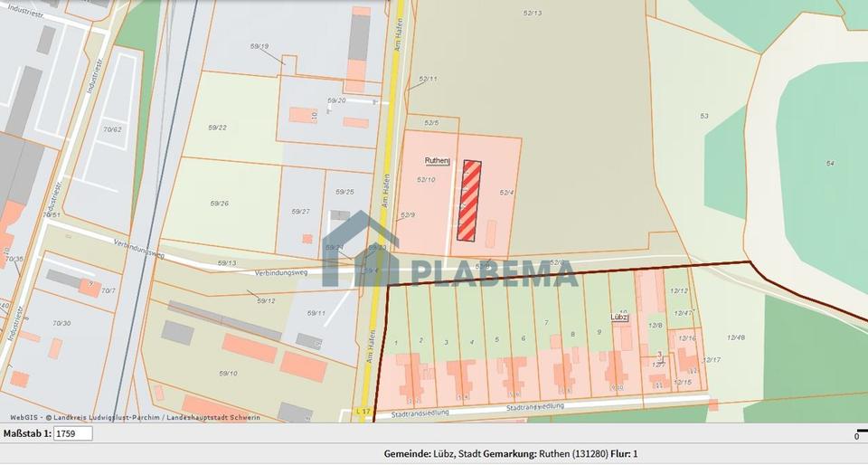Select parcel 59/26 on the map
Image resolution: width=868 pixels, height=465 pixels.
(220, 202)
